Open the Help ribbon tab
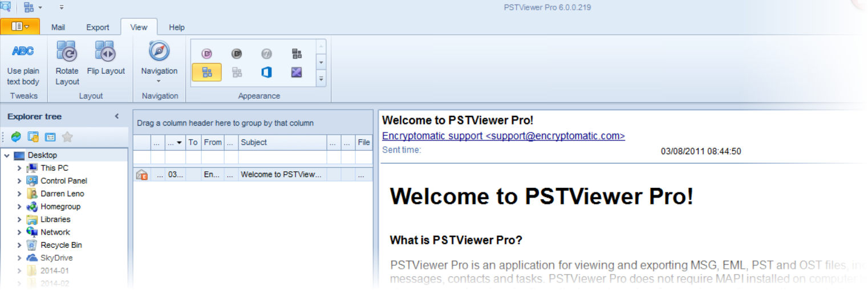Screen dimensions: 868x290 coord(177,27)
